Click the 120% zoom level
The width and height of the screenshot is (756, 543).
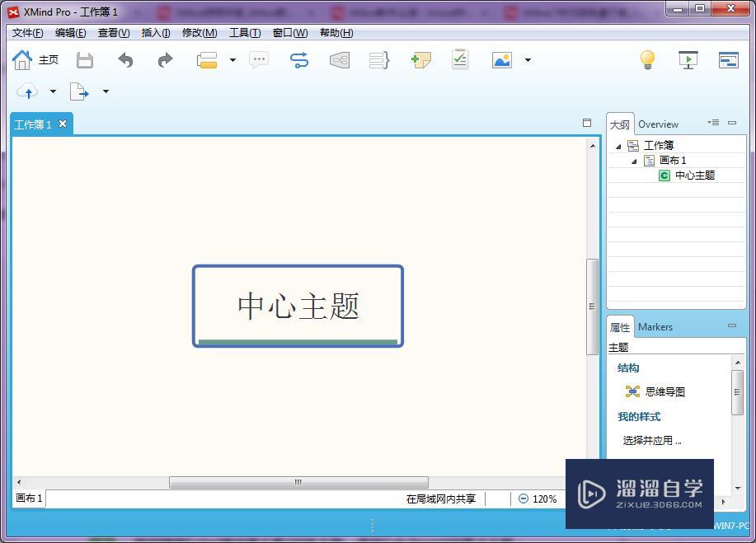(x=544, y=499)
